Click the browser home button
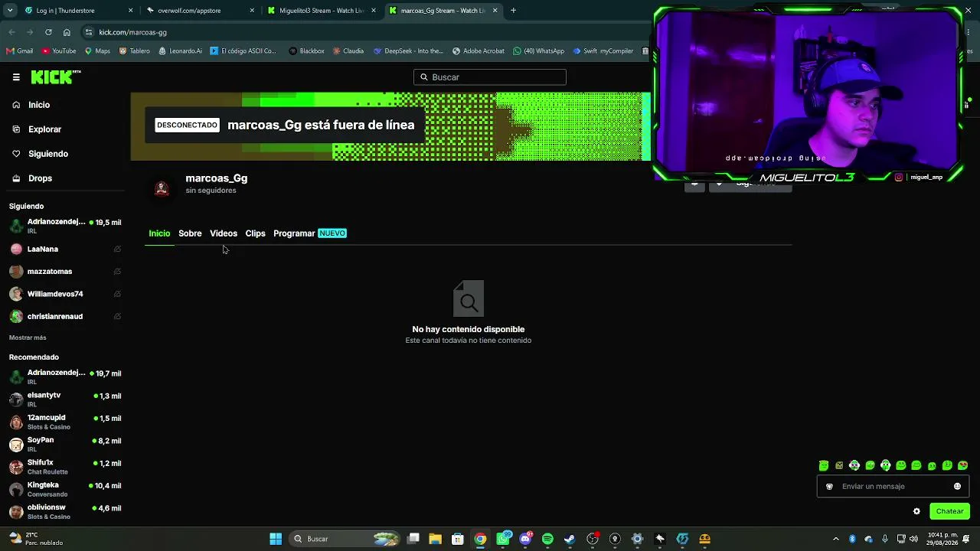Image resolution: width=980 pixels, height=551 pixels. (67, 32)
